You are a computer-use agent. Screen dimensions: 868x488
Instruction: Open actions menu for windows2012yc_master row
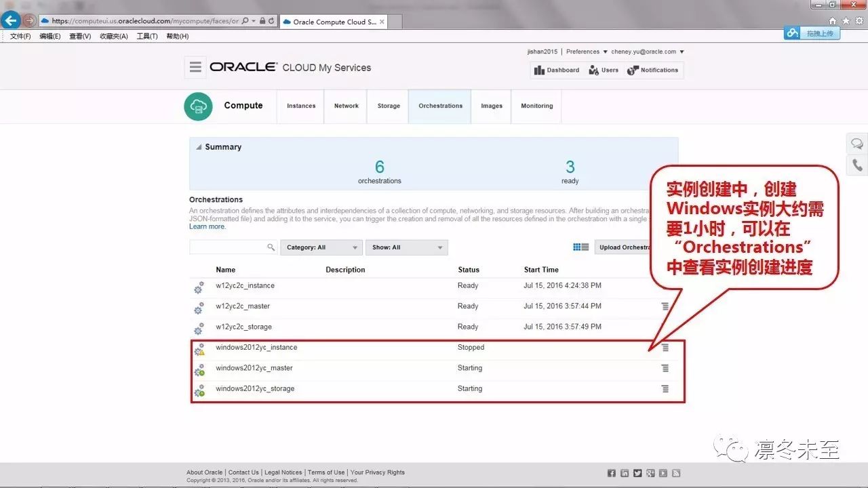(665, 368)
